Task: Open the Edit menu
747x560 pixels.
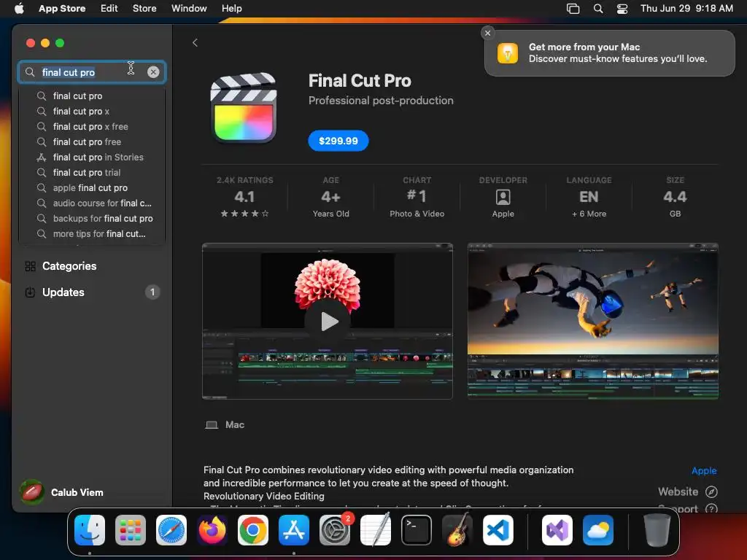Action: 109,8
